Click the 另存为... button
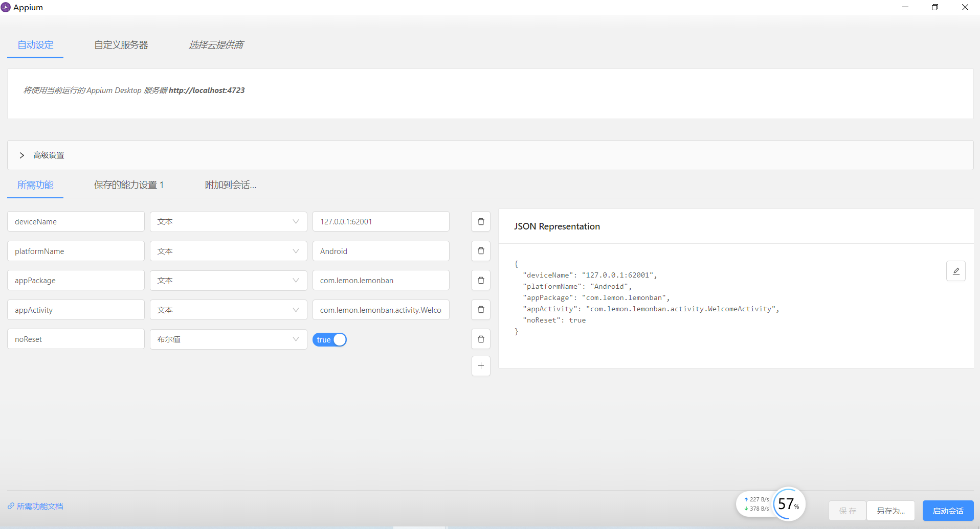The image size is (980, 529). (890, 511)
